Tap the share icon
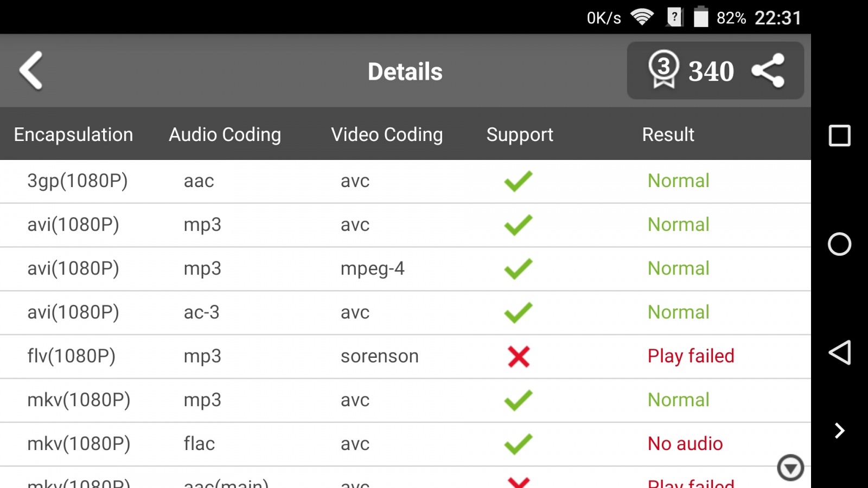The width and height of the screenshot is (868, 488). tap(768, 70)
